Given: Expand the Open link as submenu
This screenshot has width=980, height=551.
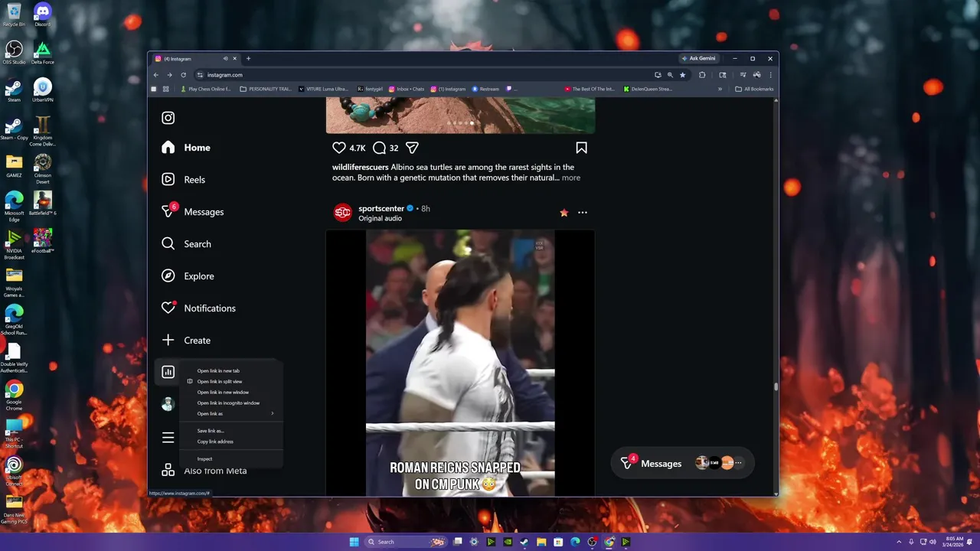Looking at the screenshot, I should (x=230, y=413).
